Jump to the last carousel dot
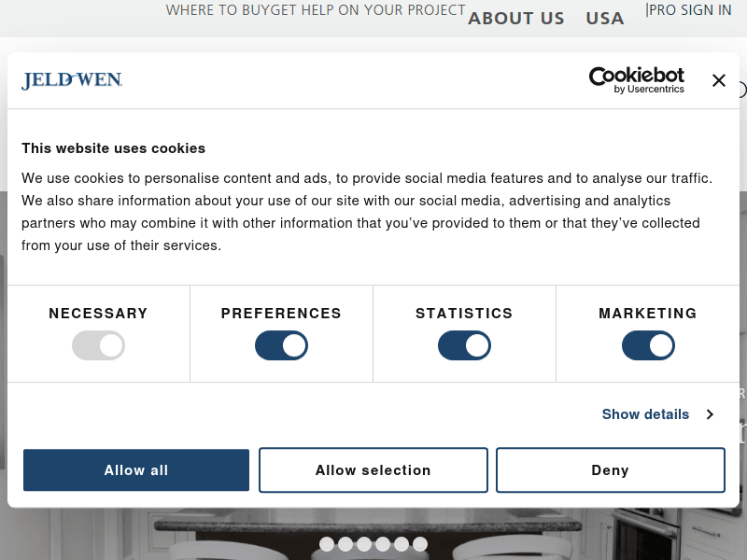747x560 pixels. coord(420,544)
